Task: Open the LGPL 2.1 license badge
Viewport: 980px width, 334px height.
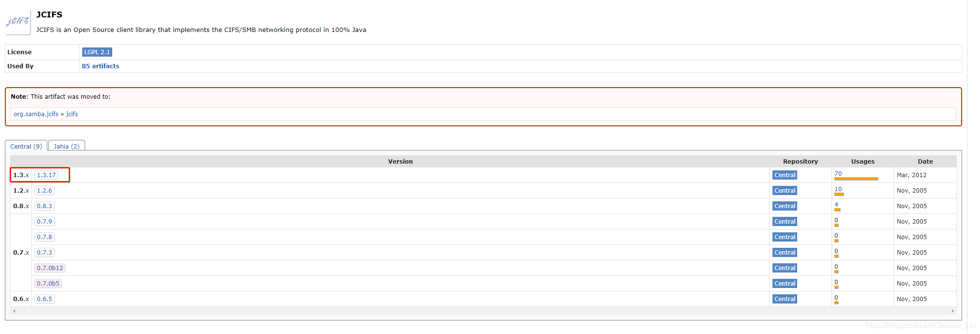Action: point(97,52)
